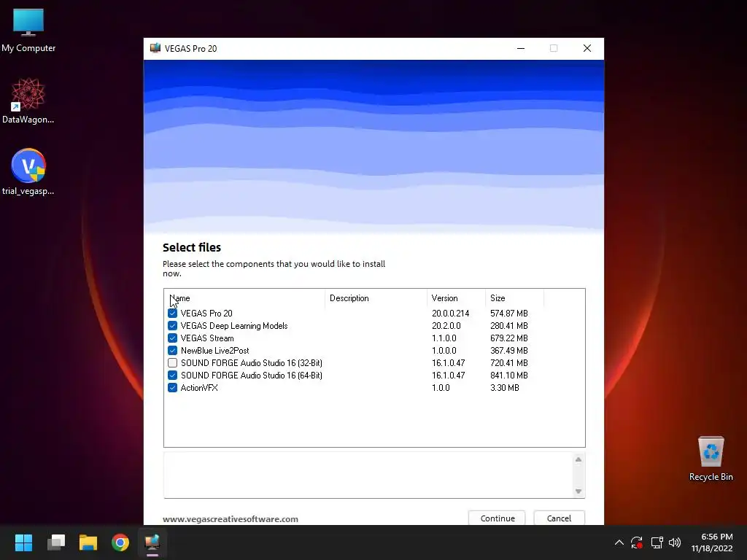Toggle the ActionVFX checkbox
This screenshot has height=560, width=747.
172,388
